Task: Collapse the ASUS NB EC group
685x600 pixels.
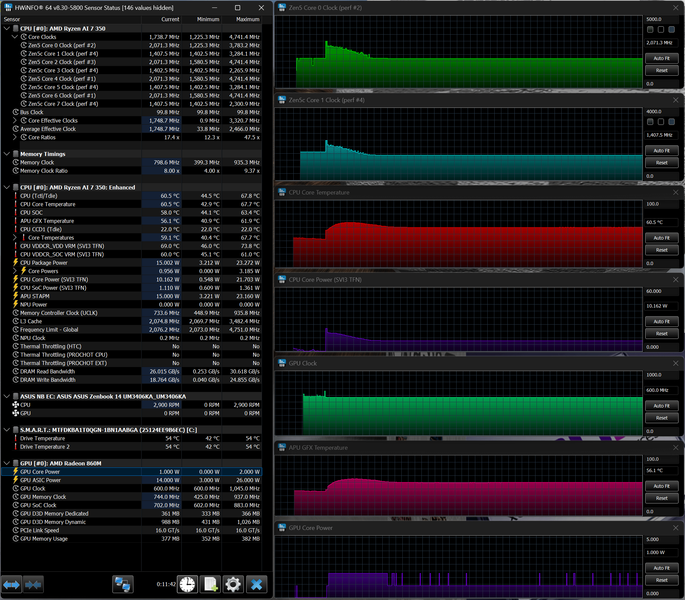Action: tap(7, 396)
